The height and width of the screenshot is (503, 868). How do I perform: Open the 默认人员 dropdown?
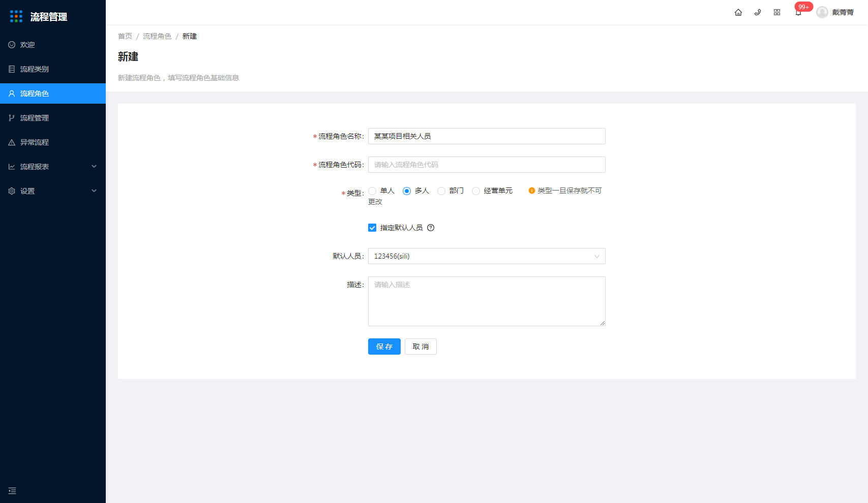[x=487, y=256]
